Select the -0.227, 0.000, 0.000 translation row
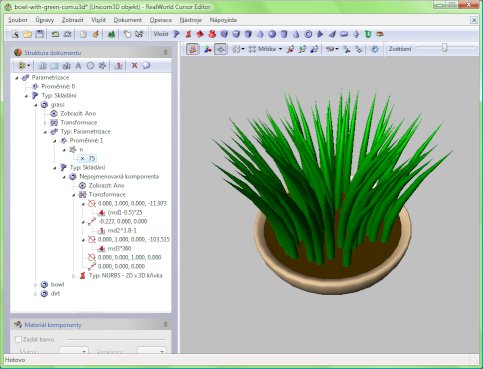 tap(123, 222)
